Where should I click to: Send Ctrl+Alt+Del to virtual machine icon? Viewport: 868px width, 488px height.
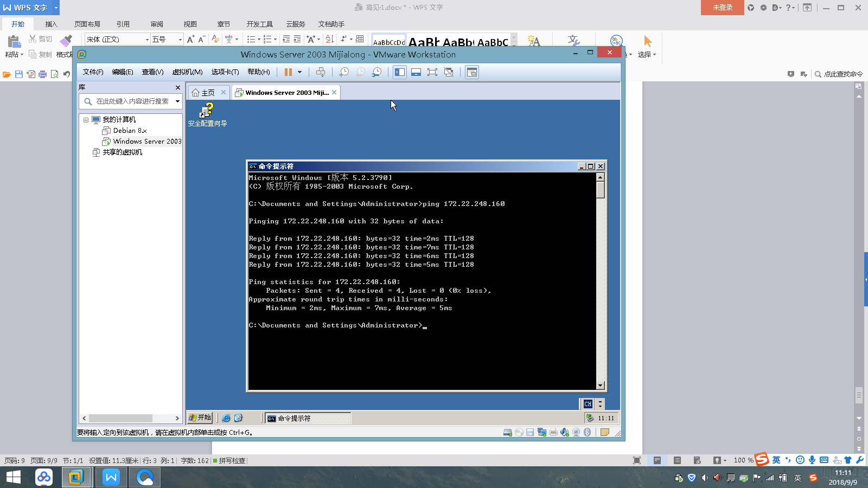pyautogui.click(x=321, y=72)
